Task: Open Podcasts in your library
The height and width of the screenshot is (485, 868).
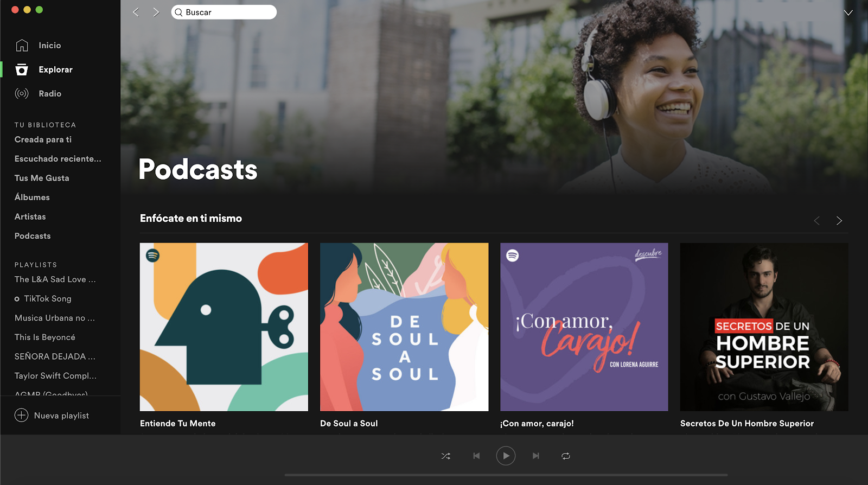Action: pos(33,236)
